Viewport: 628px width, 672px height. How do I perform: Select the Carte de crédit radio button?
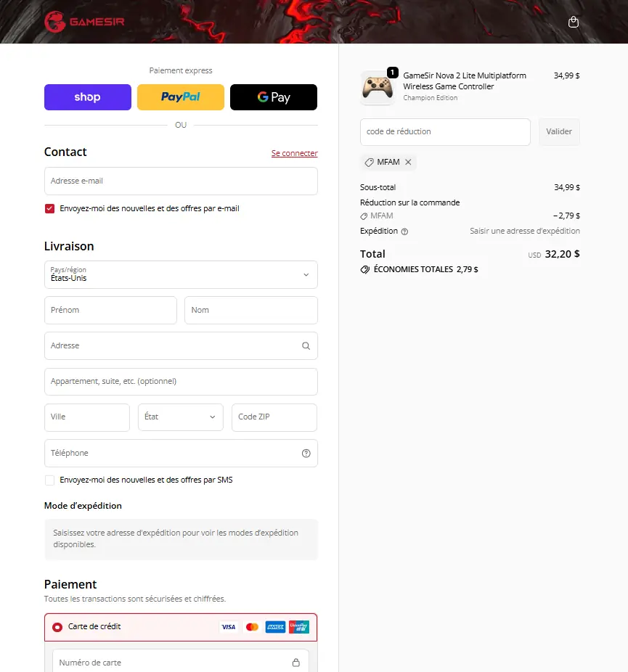[x=57, y=627]
